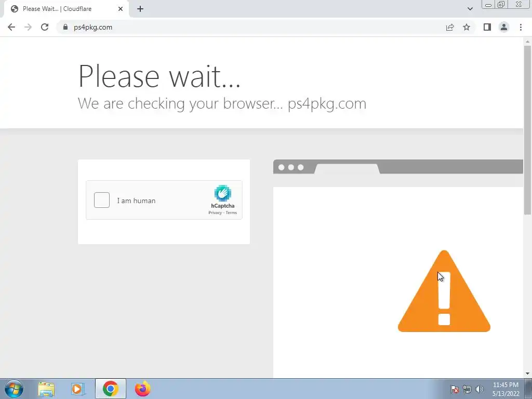The width and height of the screenshot is (532, 399).
Task: Open the Chrome three-dot menu
Action: pos(521,27)
